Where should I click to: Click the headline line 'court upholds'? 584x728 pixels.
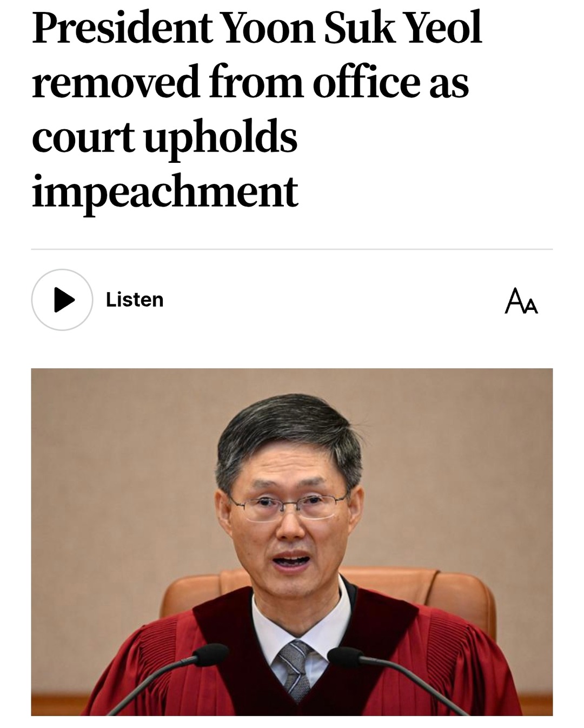[x=164, y=137]
